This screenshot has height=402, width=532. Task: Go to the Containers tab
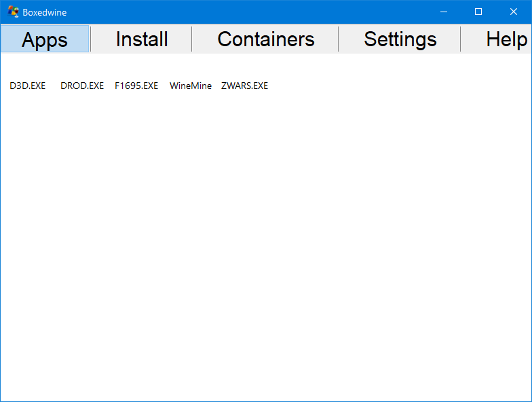pyautogui.click(x=266, y=39)
